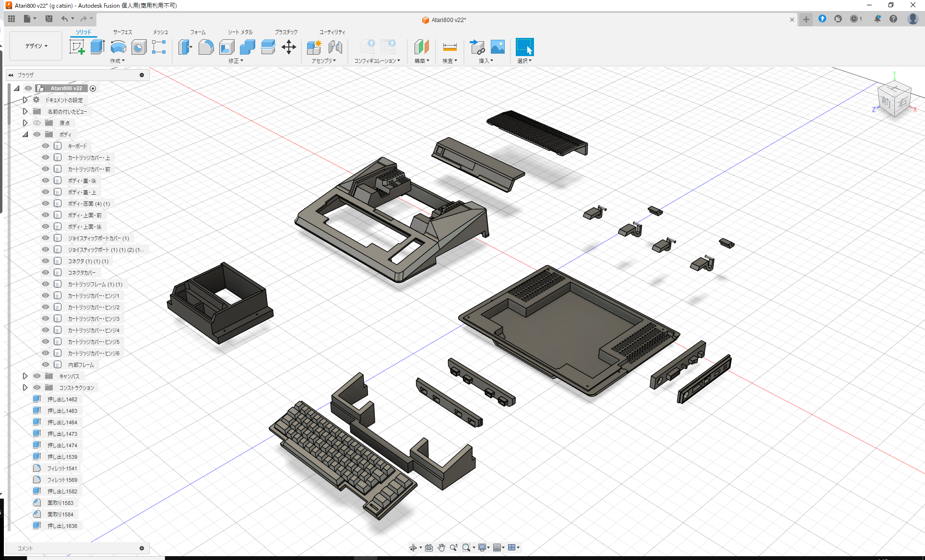This screenshot has height=560, width=925.
Task: Expand the キャンバス folder
Action: click(x=25, y=376)
